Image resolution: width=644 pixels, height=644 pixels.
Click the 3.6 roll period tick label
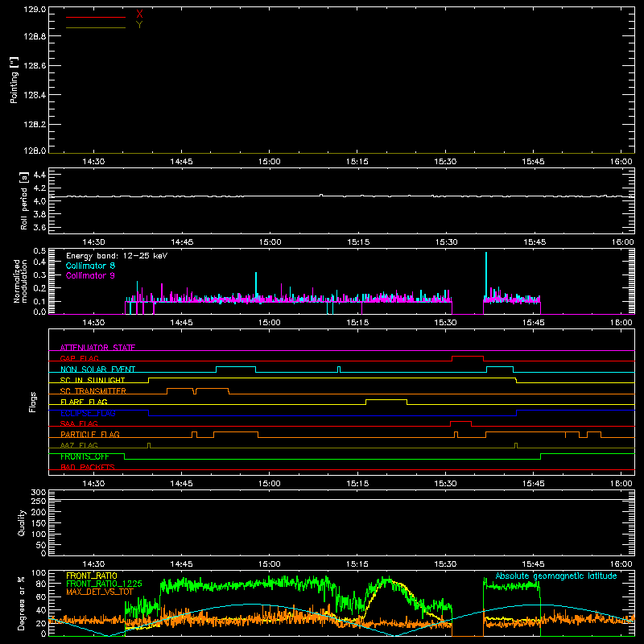pos(39,227)
